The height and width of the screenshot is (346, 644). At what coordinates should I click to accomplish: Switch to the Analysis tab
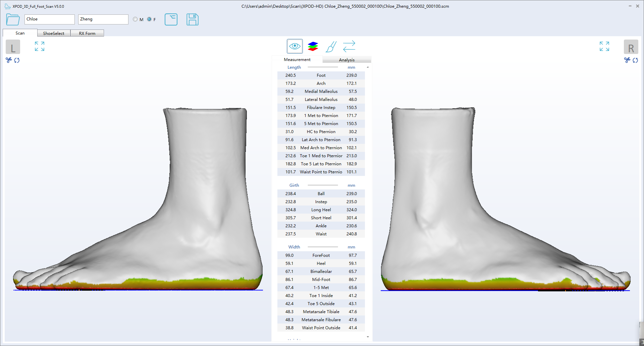(x=347, y=60)
